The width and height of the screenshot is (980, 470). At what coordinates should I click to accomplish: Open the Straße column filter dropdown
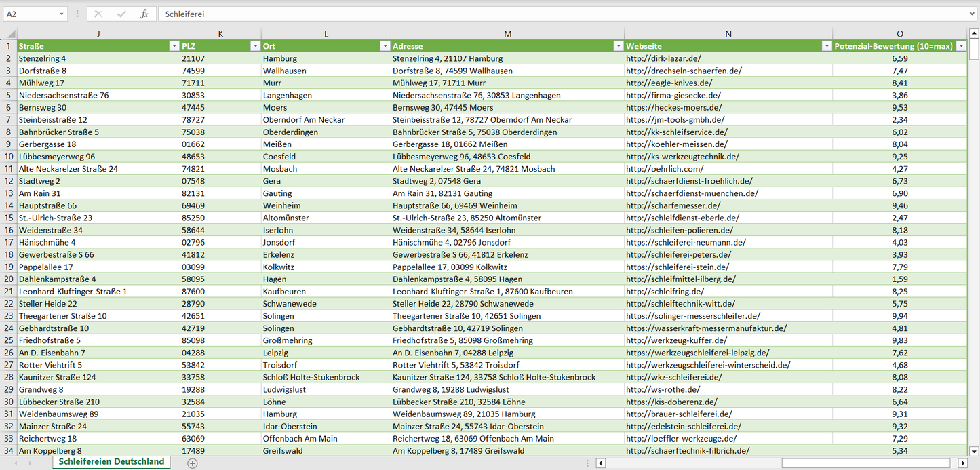click(174, 46)
